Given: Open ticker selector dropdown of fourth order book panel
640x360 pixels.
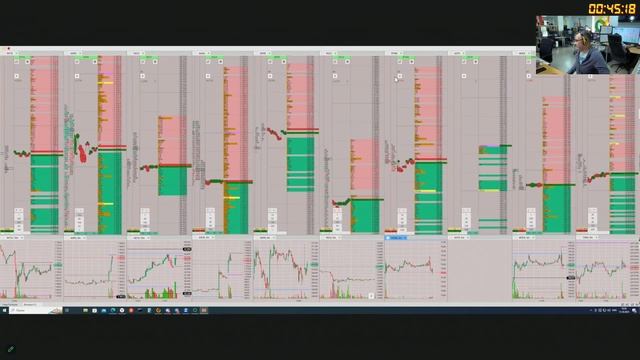Looking at the screenshot, I should coord(202,53).
